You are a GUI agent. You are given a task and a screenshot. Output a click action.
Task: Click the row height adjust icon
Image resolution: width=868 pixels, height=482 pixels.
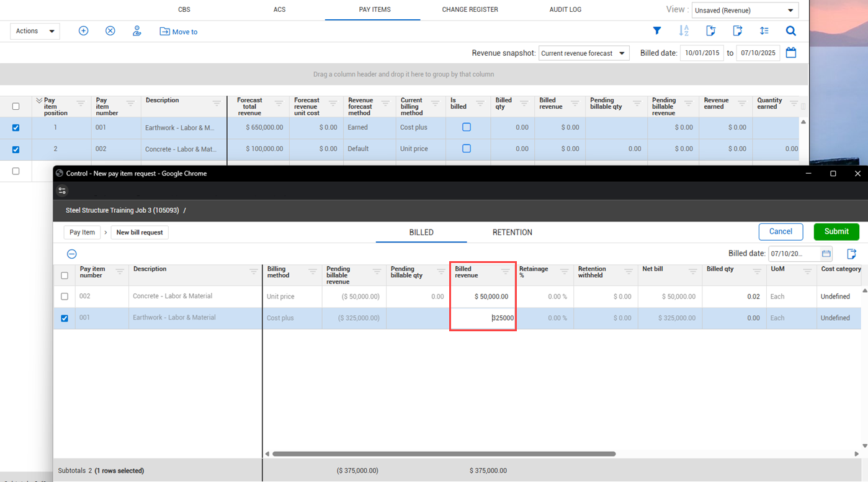(764, 31)
